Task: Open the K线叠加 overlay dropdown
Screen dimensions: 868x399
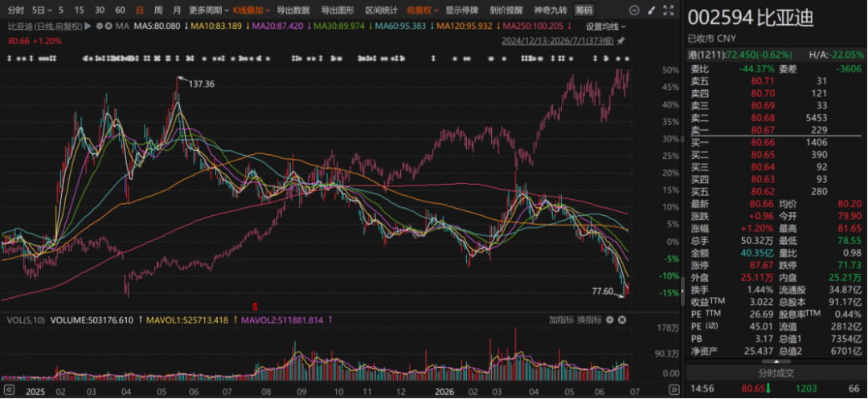Action: click(x=252, y=10)
